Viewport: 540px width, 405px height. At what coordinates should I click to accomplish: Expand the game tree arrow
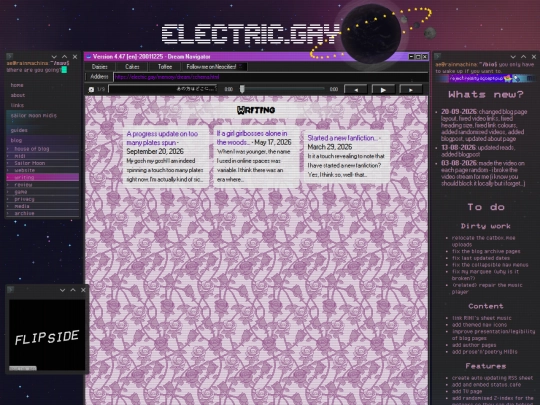pyautogui.click(x=8, y=192)
